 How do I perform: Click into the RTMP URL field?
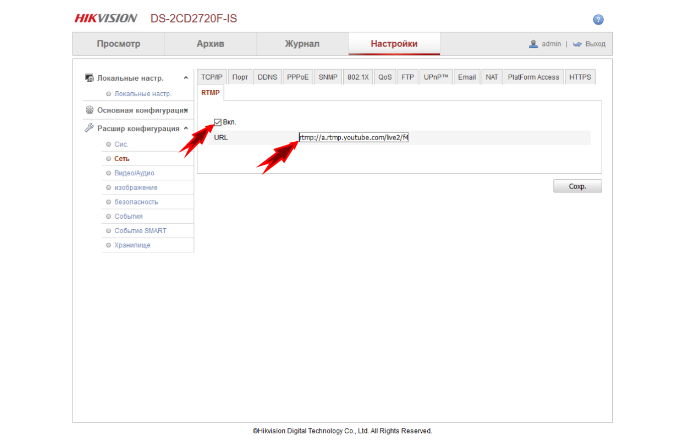[354, 137]
